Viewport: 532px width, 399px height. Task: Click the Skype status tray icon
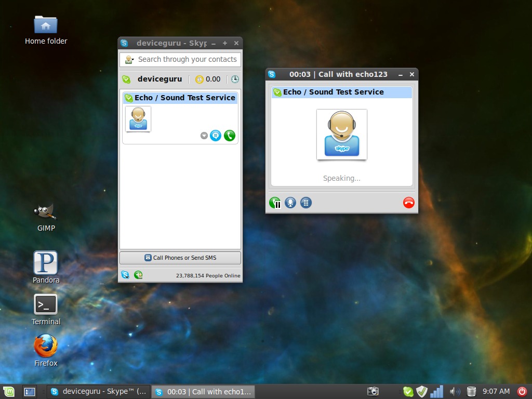click(x=408, y=392)
